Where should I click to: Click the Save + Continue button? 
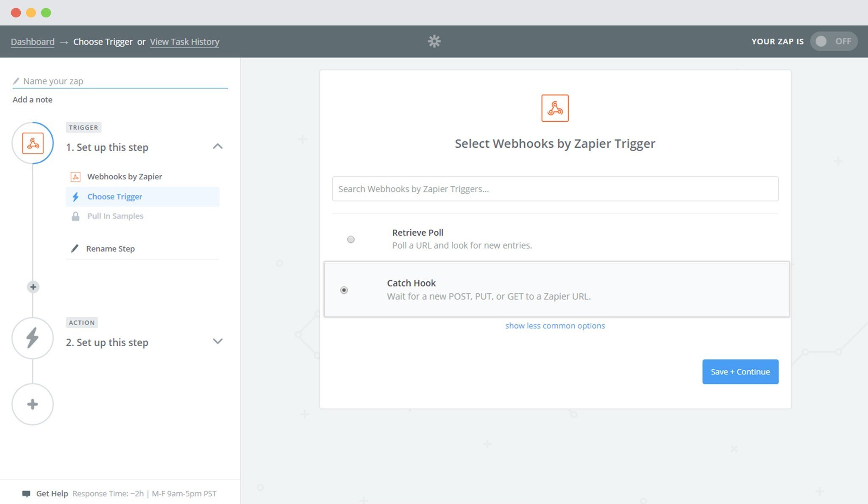[740, 372]
